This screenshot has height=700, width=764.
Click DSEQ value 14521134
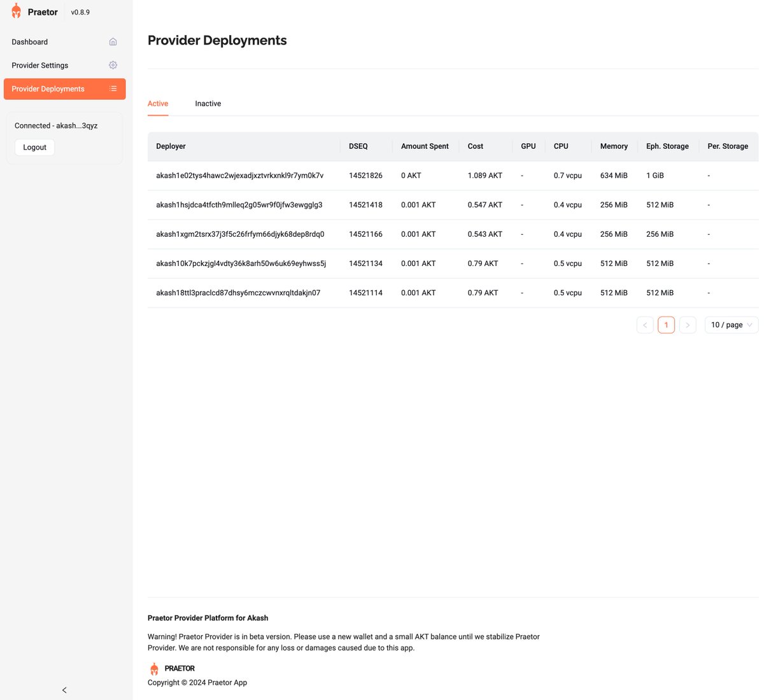365,263
